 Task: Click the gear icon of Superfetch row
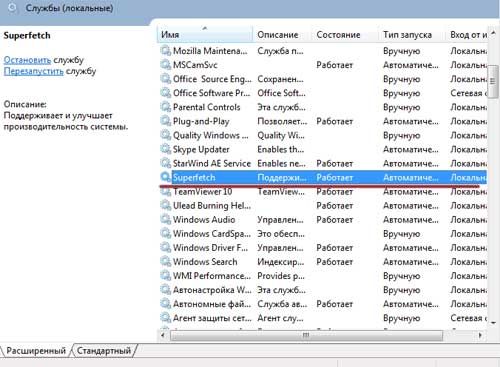[x=166, y=177]
